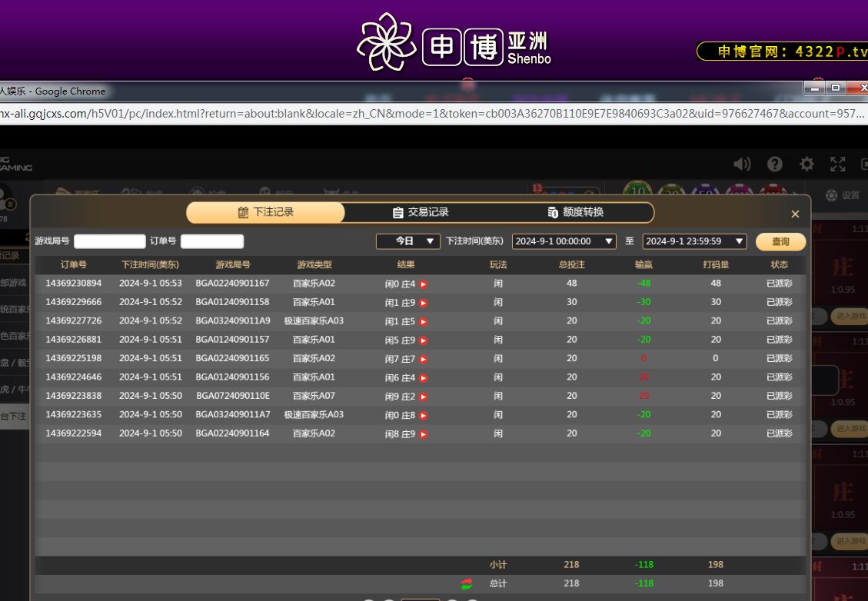Click the 进入游戏 button on right side
This screenshot has height=601, width=868.
click(x=850, y=316)
